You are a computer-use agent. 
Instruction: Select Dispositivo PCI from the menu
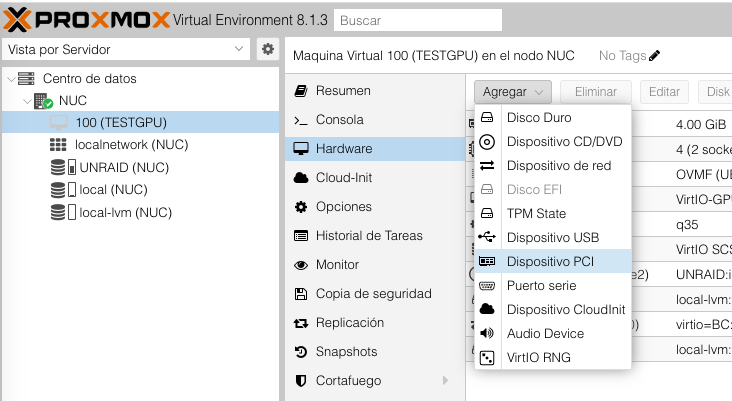550,262
